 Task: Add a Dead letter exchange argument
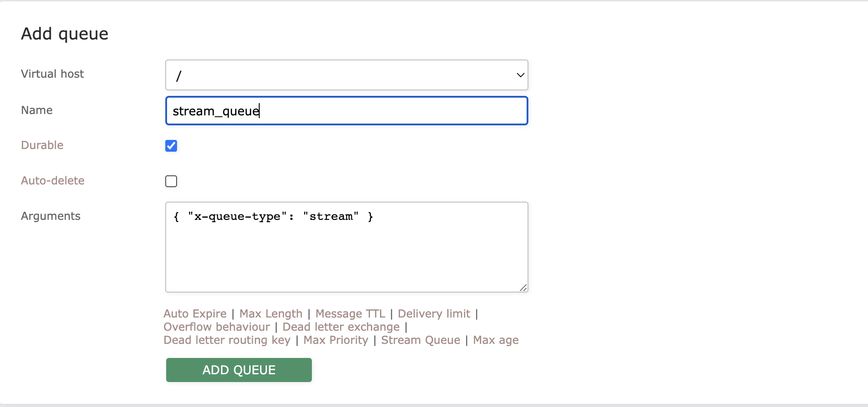(341, 327)
